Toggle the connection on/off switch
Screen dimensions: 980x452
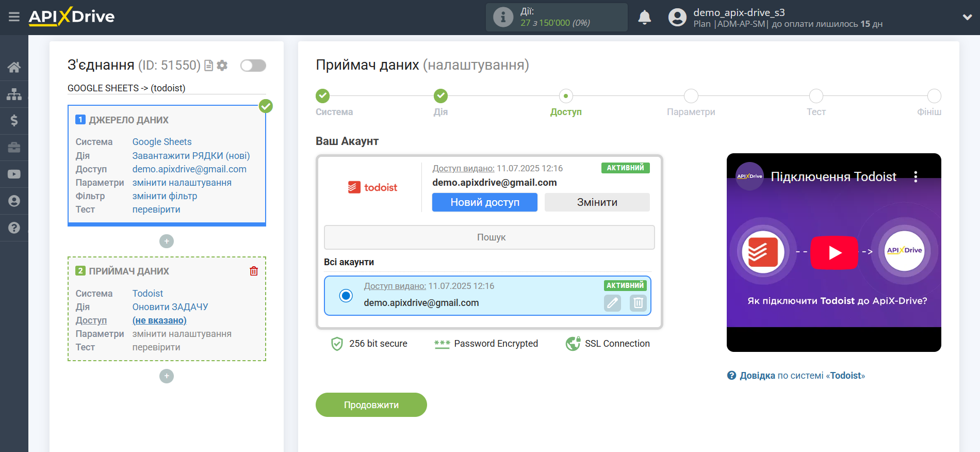[253, 66]
